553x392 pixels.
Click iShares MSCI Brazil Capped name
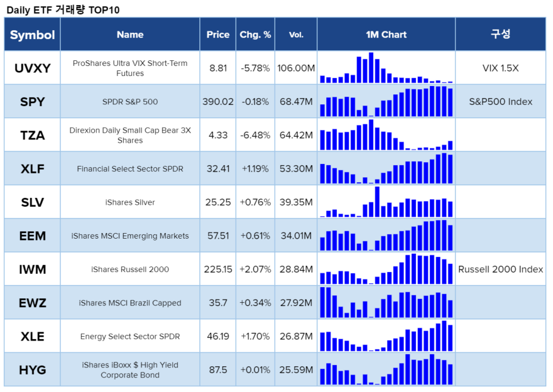130,303
